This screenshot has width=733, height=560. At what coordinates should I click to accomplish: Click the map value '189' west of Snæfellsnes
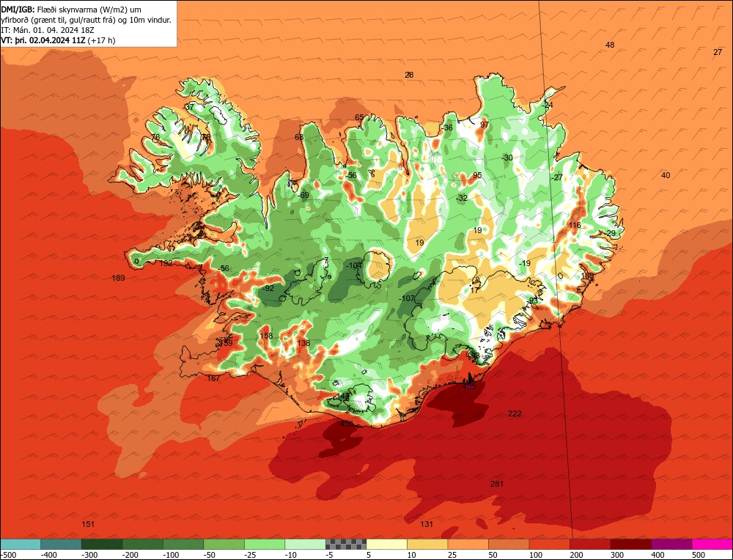tap(118, 278)
